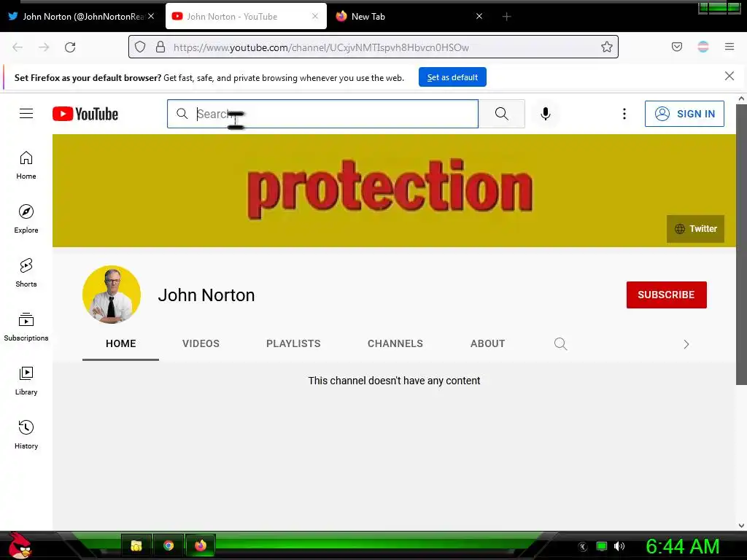The width and height of the screenshot is (747, 560).
Task: Click the SIGN IN button
Action: coord(684,113)
